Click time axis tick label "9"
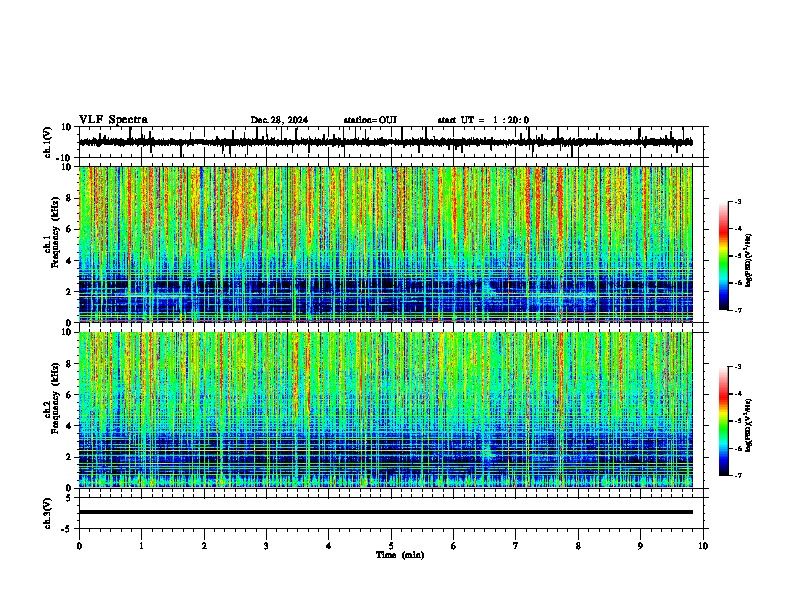Screen dimensions: 792x612 [640, 546]
